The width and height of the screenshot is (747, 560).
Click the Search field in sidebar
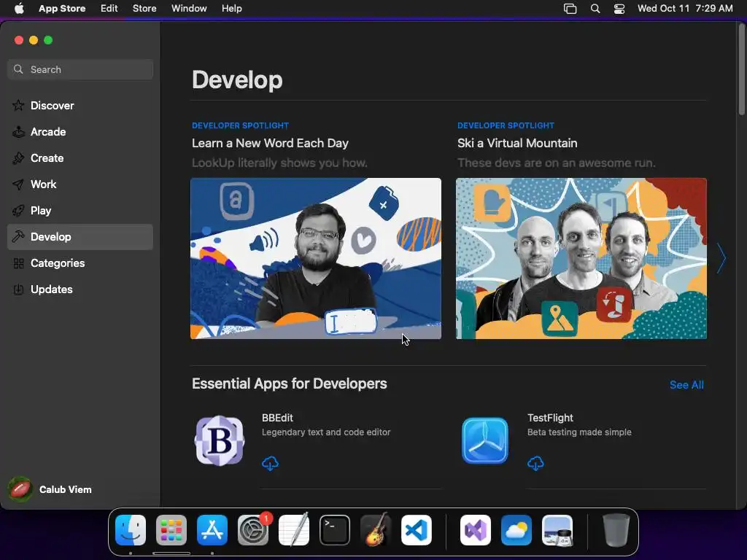tap(80, 69)
